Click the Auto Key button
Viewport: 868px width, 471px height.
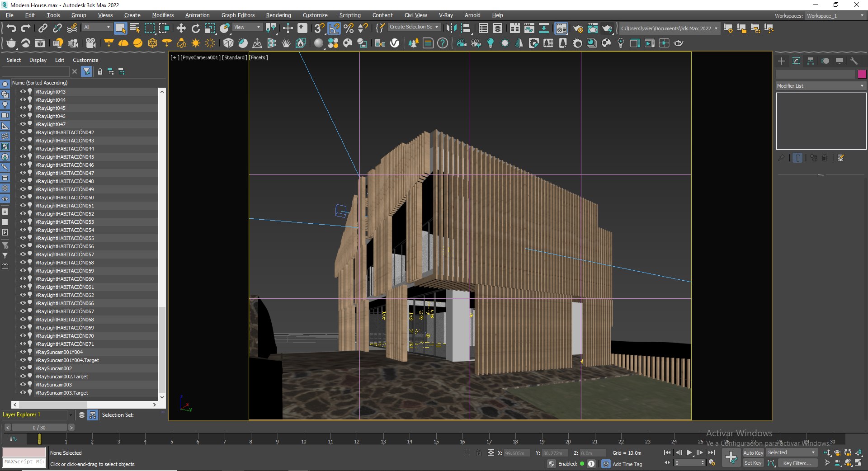pos(753,453)
